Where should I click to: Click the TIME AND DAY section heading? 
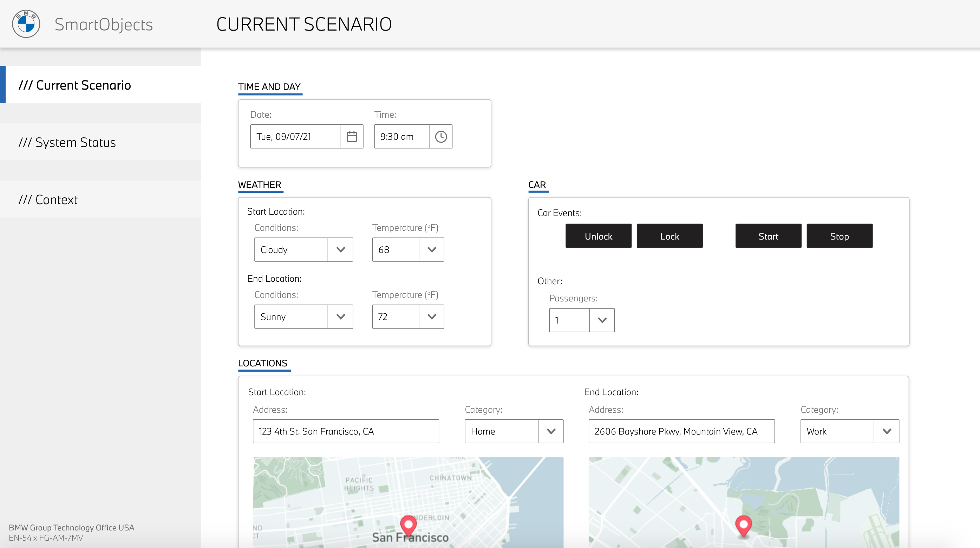point(269,87)
